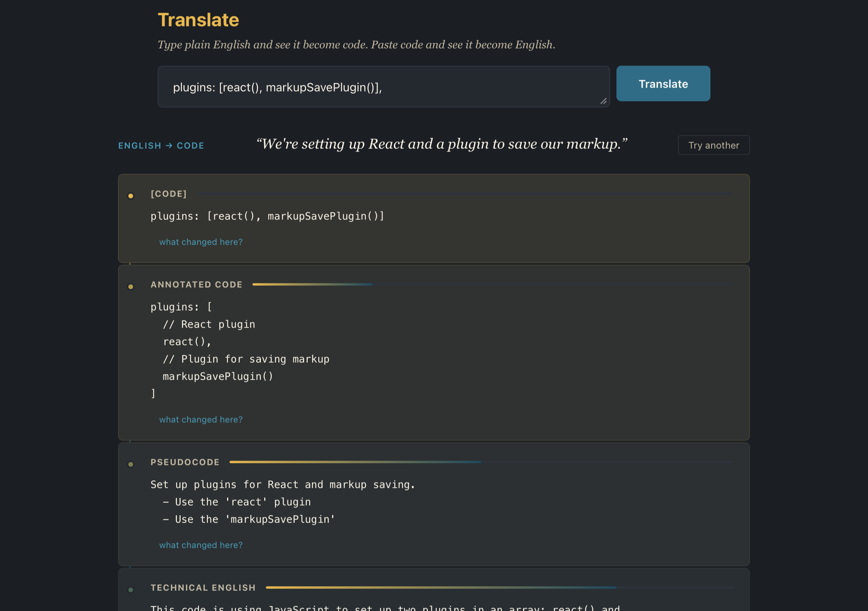This screenshot has height=611, width=868.
Task: Toggle the ENGLISH → CODE translation direction
Action: point(161,145)
